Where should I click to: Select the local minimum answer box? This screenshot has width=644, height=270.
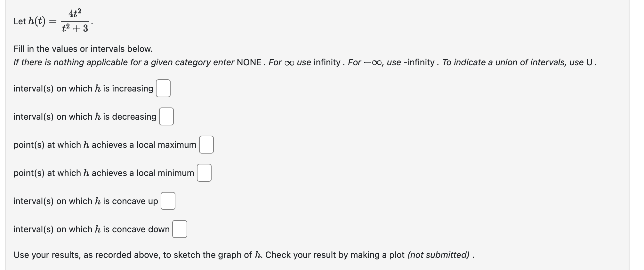pos(204,173)
